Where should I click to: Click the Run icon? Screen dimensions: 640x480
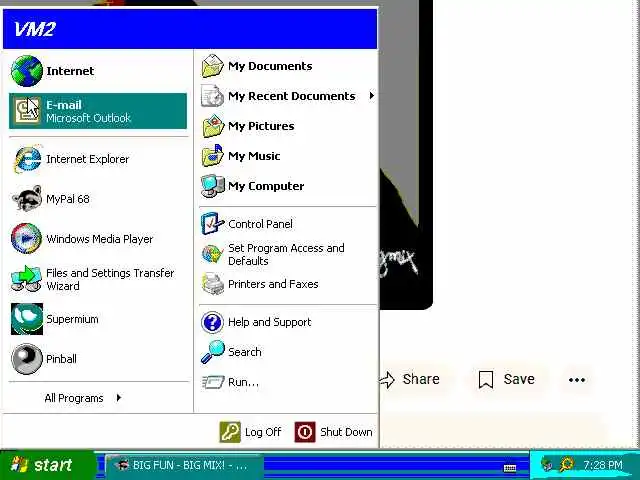coord(213,382)
